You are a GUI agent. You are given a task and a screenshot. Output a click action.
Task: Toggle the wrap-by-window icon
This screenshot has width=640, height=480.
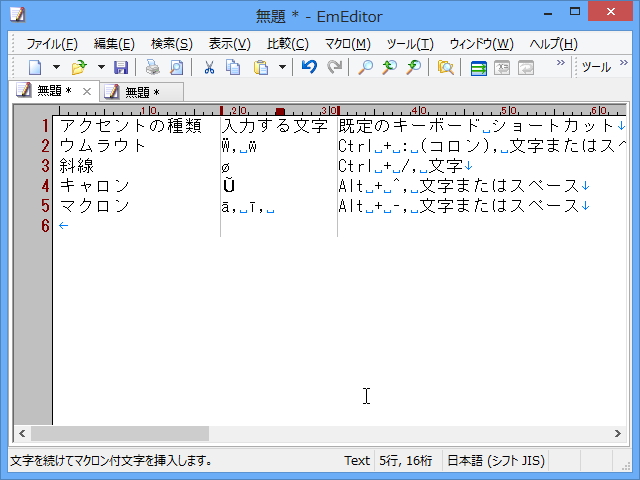[x=502, y=68]
